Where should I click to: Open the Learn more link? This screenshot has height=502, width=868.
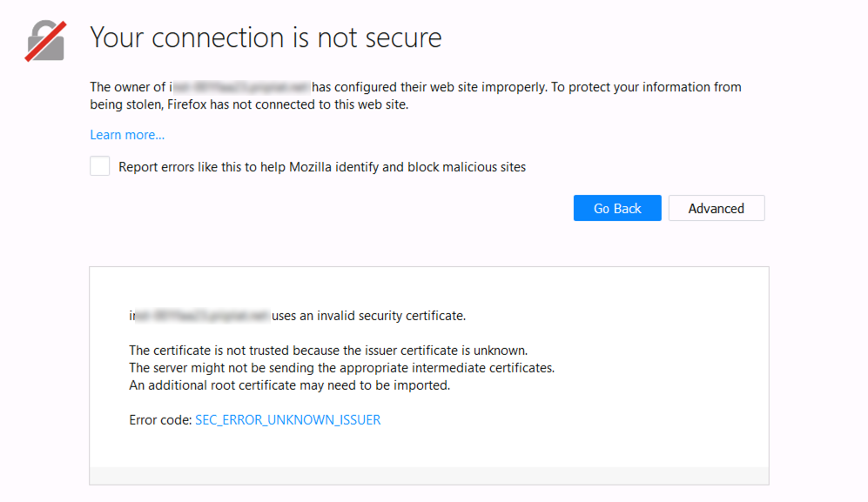click(x=127, y=135)
